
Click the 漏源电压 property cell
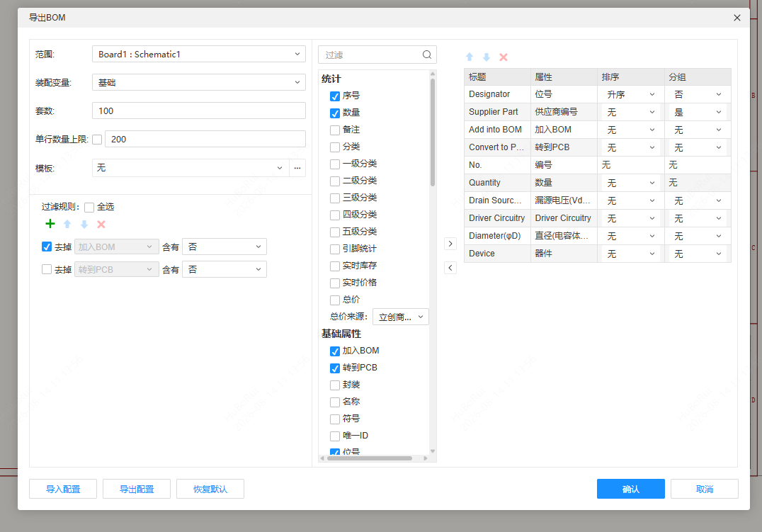[564, 200]
